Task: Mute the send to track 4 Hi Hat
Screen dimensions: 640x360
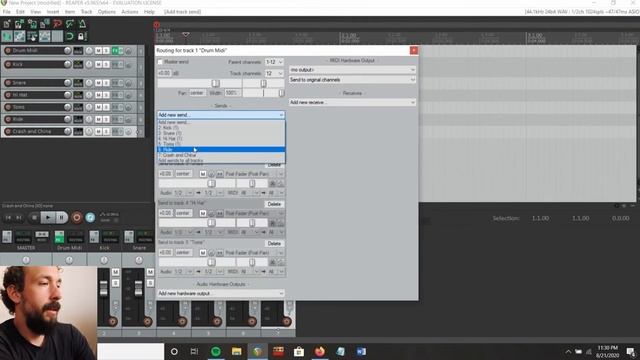Action: pos(203,213)
